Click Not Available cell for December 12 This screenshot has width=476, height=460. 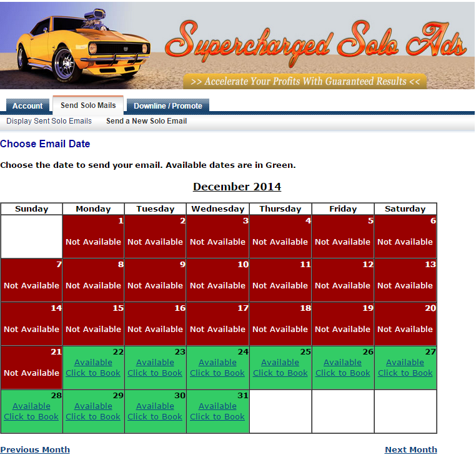(343, 280)
